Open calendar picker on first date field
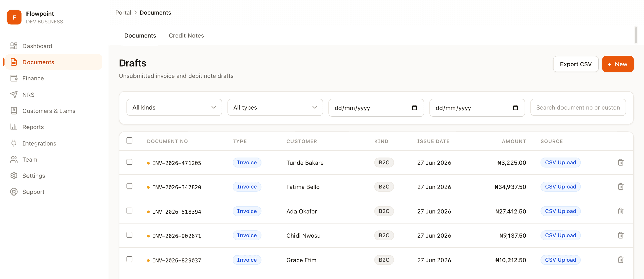The height and width of the screenshot is (279, 644). pyautogui.click(x=414, y=108)
